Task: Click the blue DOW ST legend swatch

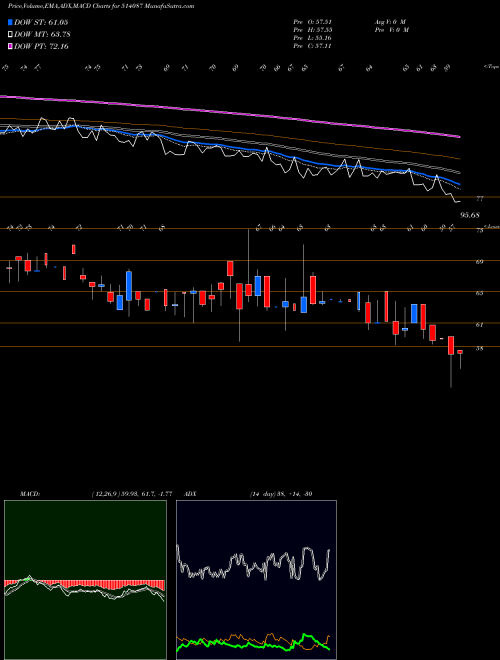Action: [x=11, y=22]
